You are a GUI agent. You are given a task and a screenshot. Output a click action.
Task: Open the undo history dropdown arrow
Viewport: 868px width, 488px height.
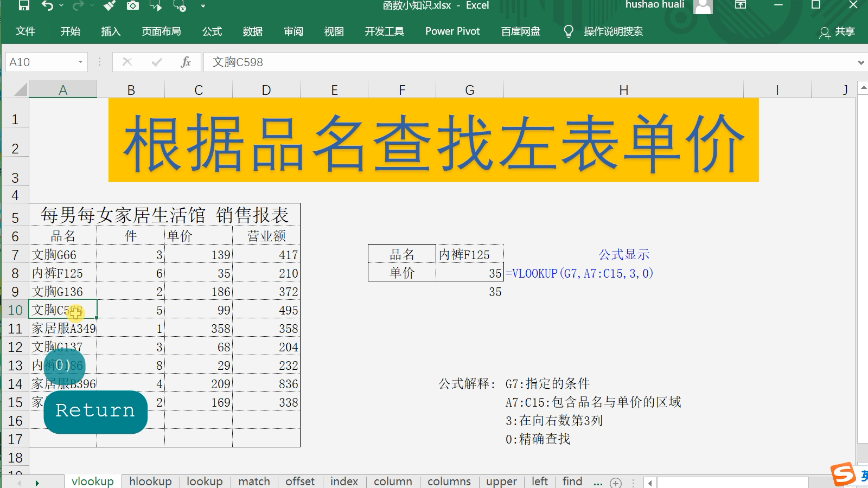tap(61, 5)
